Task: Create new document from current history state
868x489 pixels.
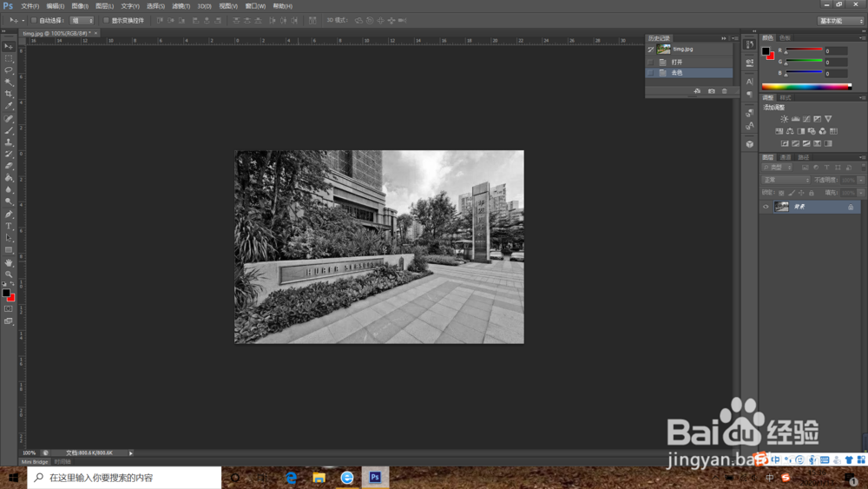Action: [x=697, y=91]
